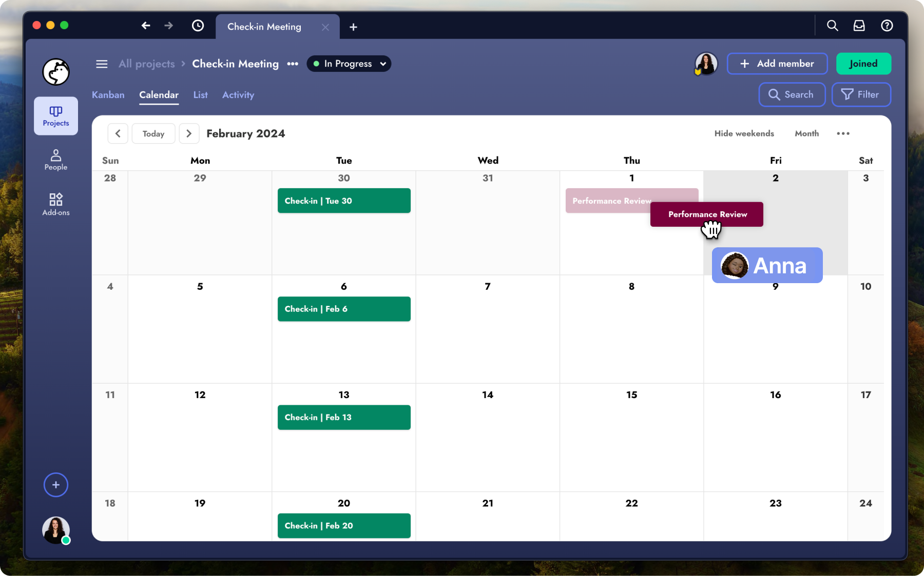Open calendar more options ellipsis

point(843,133)
